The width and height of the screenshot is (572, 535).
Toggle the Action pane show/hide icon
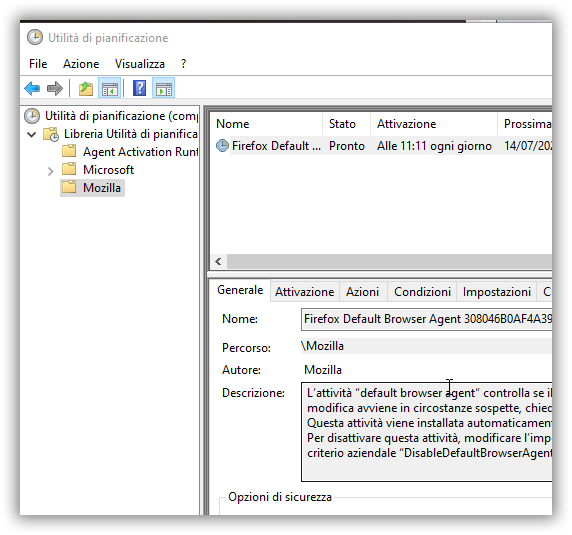pos(163,89)
